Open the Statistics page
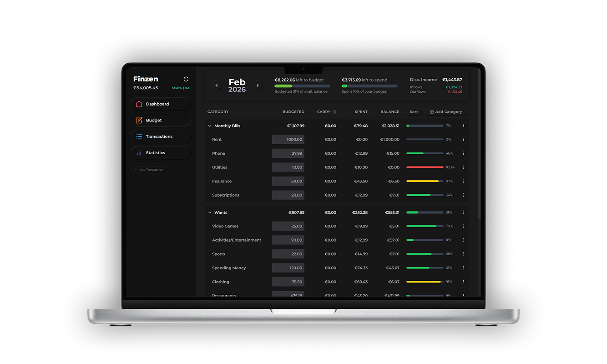The width and height of the screenshot is (607, 364). 161,153
